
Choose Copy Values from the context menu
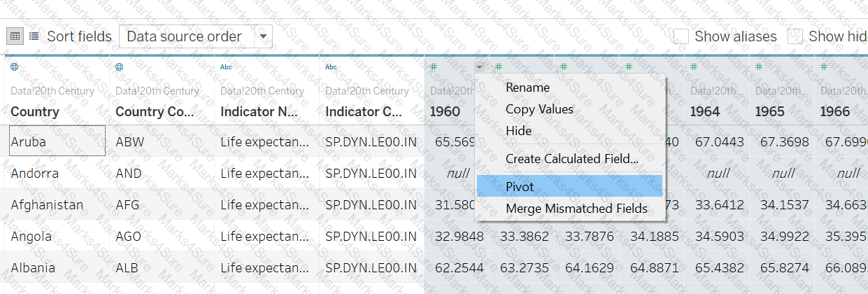point(569,109)
